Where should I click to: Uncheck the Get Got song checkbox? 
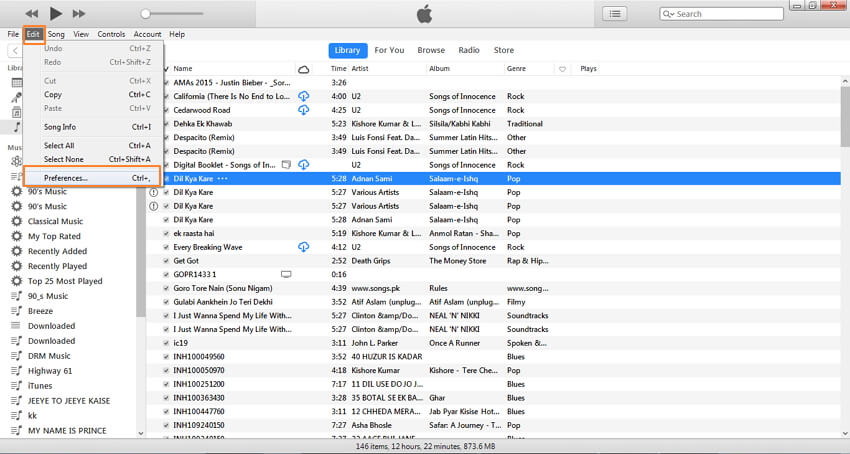coord(166,261)
